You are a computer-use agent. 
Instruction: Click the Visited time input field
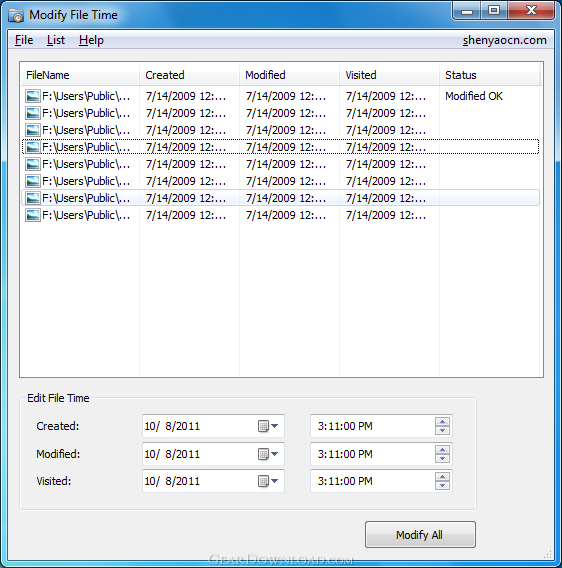coord(372,481)
